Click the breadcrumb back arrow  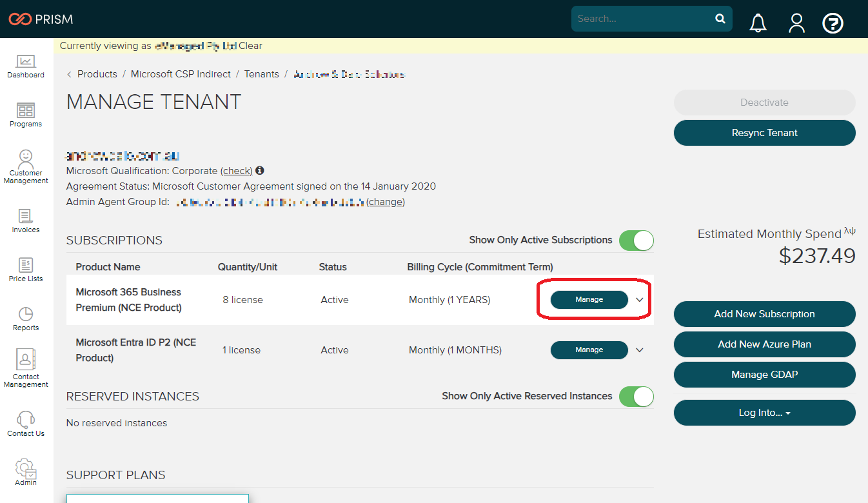click(70, 74)
